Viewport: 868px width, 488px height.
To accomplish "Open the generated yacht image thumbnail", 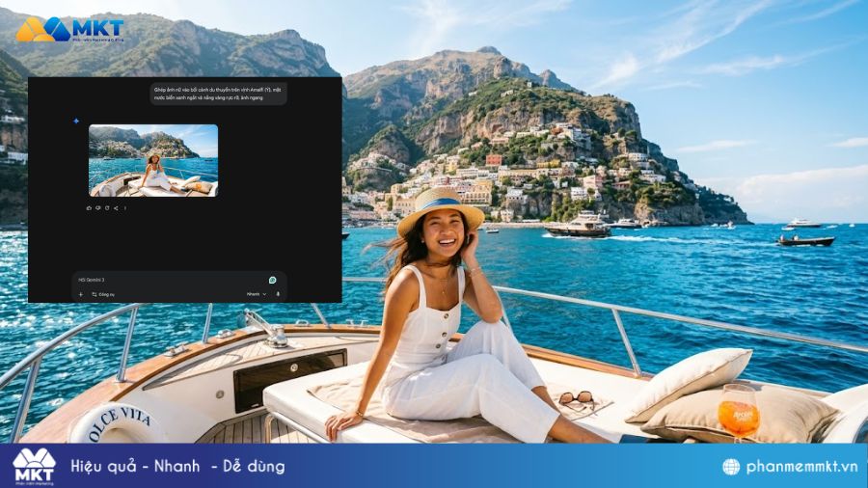I will pos(153,160).
